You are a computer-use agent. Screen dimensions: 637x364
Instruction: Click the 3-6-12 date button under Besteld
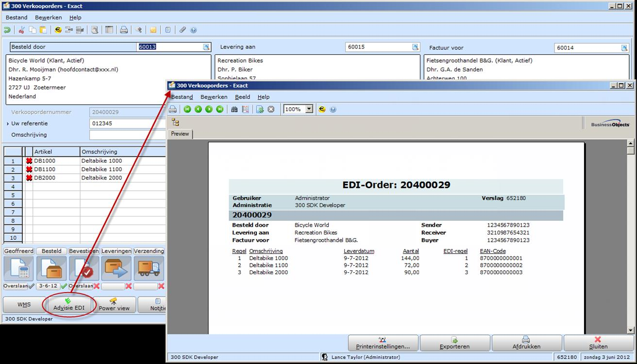pyautogui.click(x=48, y=286)
